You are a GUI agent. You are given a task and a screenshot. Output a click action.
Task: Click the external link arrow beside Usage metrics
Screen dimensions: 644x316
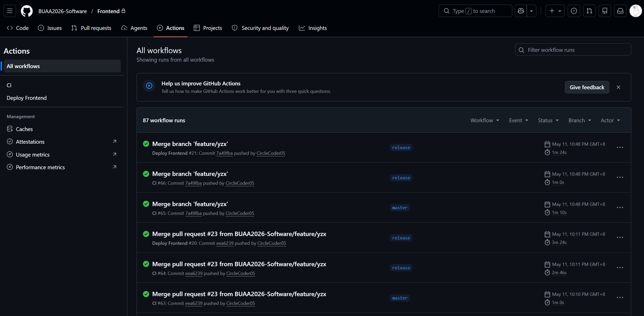point(115,154)
